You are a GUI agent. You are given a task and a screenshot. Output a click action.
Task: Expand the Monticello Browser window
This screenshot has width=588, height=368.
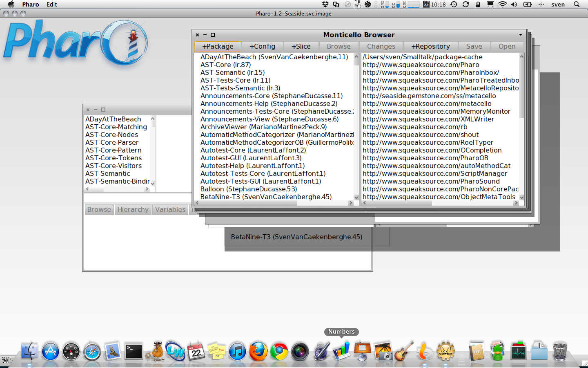(213, 35)
